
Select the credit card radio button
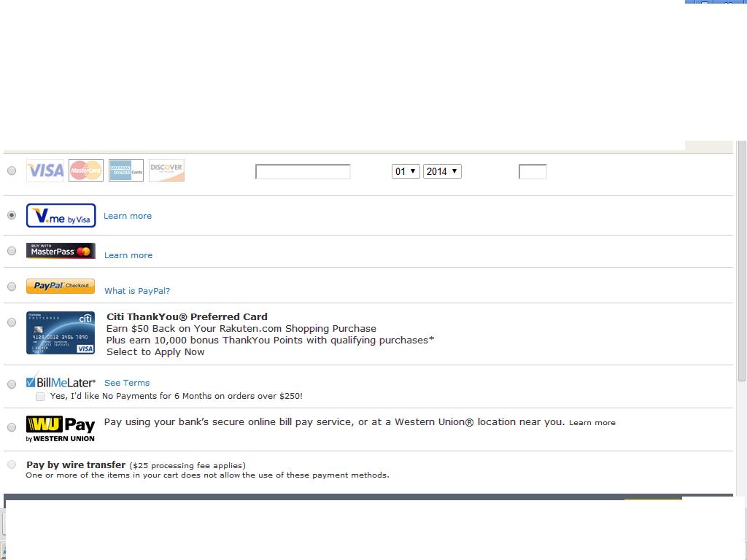12,171
